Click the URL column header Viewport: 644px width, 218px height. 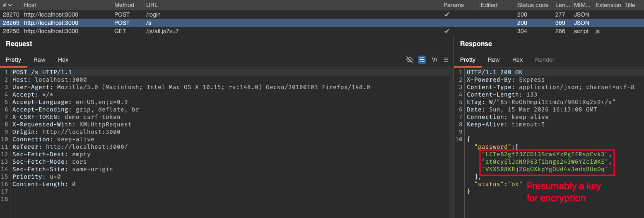[x=151, y=5]
